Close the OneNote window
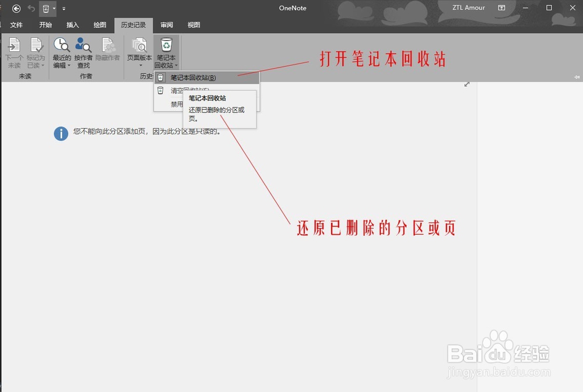Image resolution: width=583 pixels, height=392 pixels. (x=573, y=8)
